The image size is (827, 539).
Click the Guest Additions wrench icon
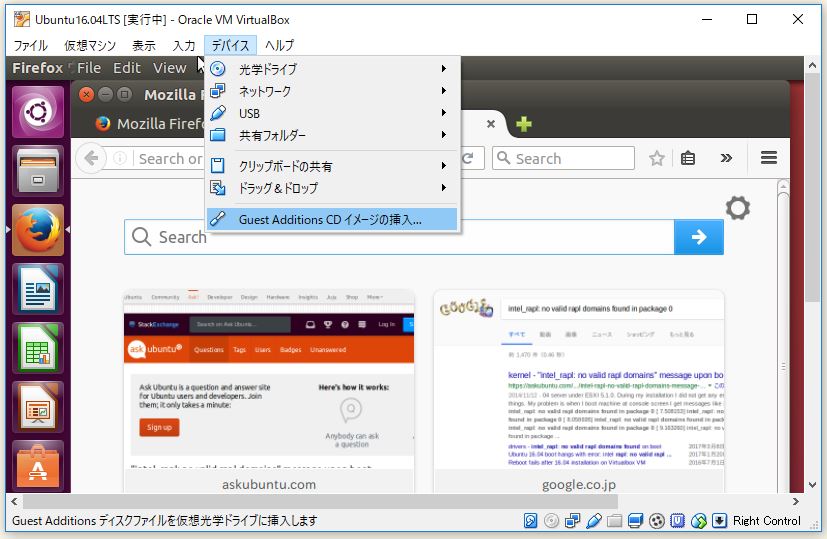tap(217, 219)
